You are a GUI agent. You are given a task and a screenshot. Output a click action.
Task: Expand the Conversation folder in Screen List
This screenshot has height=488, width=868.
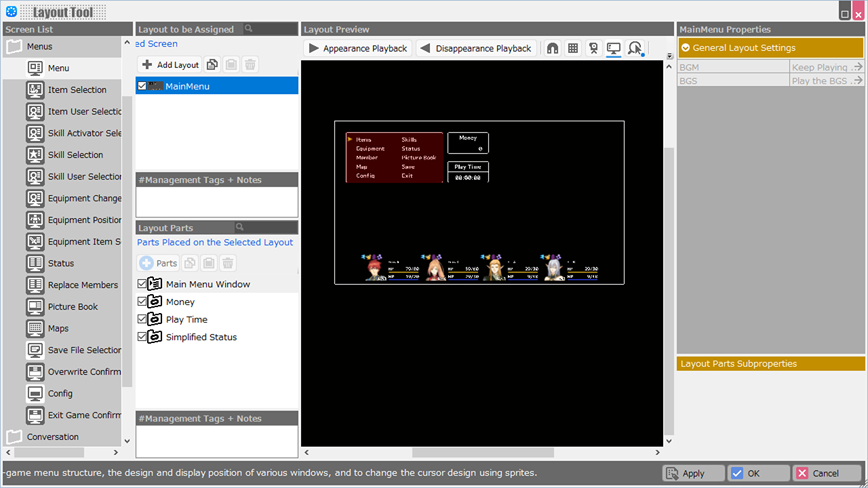click(x=14, y=436)
